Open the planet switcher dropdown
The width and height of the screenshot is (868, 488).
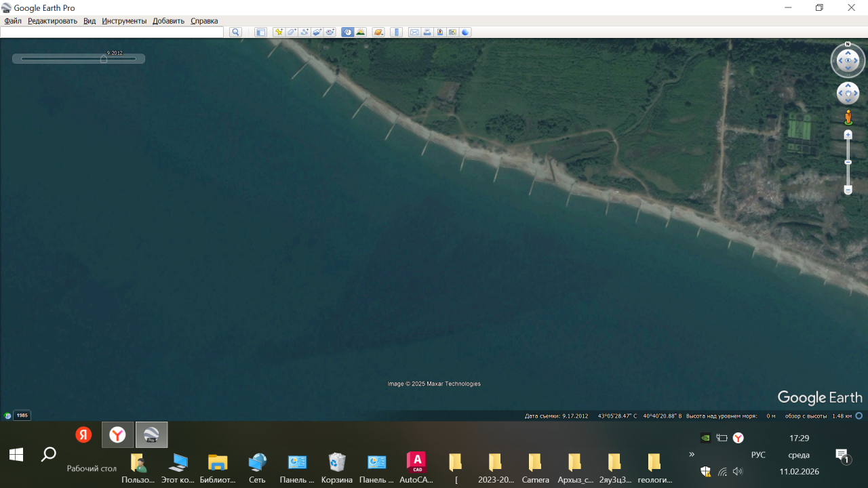click(x=378, y=33)
